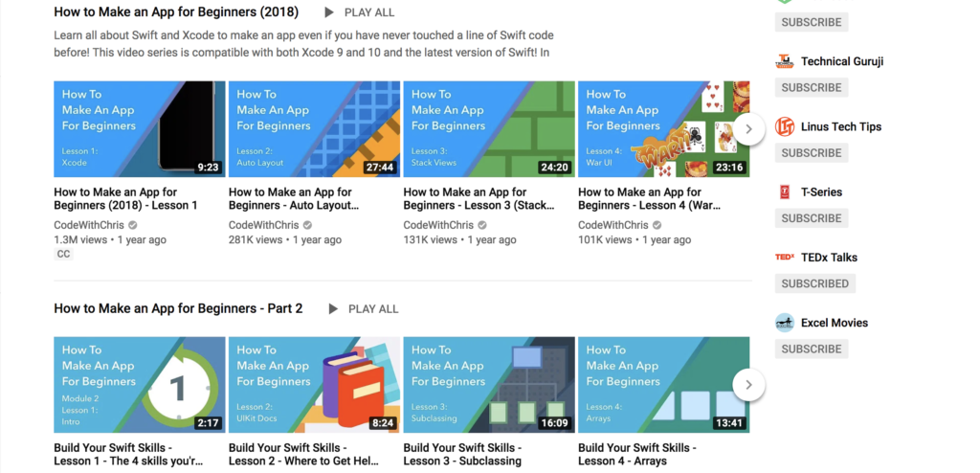Image resolution: width=980 pixels, height=473 pixels.
Task: Click the verified badge beside CodeWithChris under War UI video
Action: pyautogui.click(x=657, y=225)
